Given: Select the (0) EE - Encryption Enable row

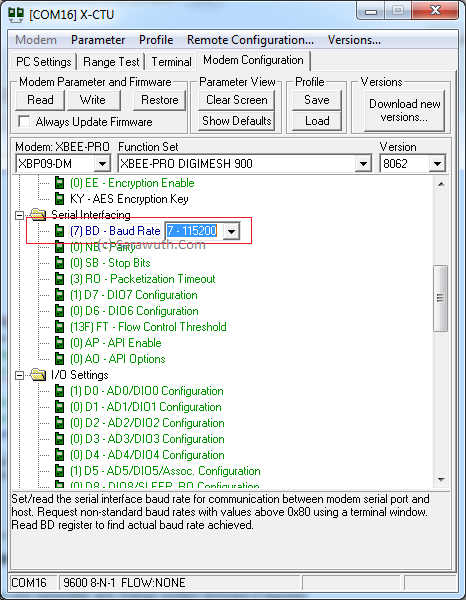Looking at the screenshot, I should point(132,183).
